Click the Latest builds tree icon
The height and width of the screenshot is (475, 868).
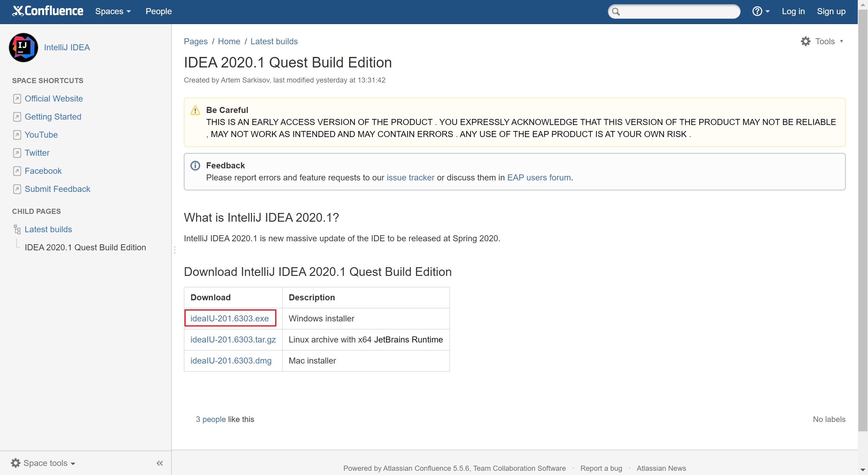(17, 229)
